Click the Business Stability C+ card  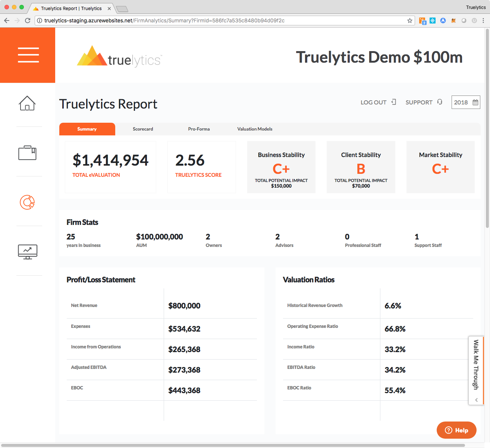coord(281,167)
